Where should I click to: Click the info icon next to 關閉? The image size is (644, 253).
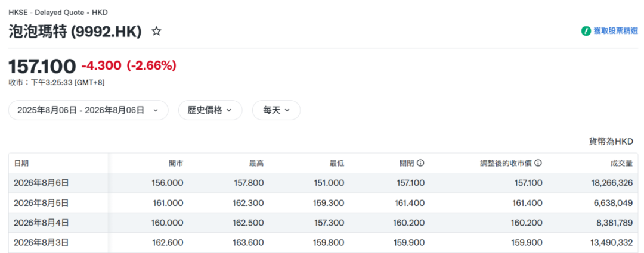tap(420, 163)
